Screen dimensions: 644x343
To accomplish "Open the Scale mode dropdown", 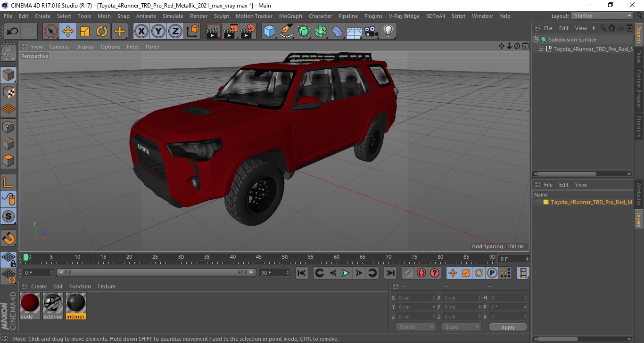I will [x=462, y=327].
